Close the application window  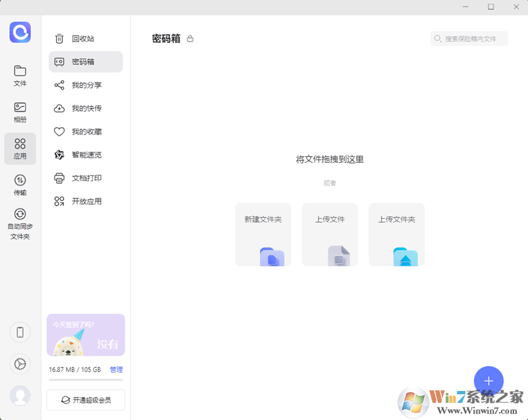[516, 7]
